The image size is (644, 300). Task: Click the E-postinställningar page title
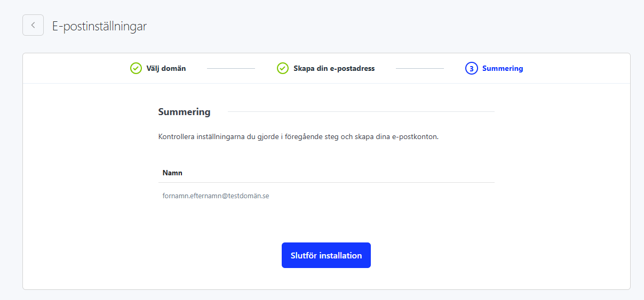[99, 26]
